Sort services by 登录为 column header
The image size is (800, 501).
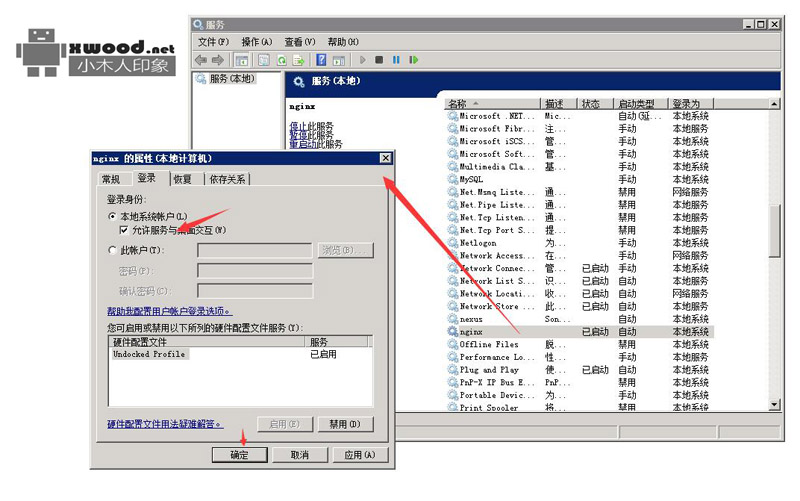tap(691, 104)
